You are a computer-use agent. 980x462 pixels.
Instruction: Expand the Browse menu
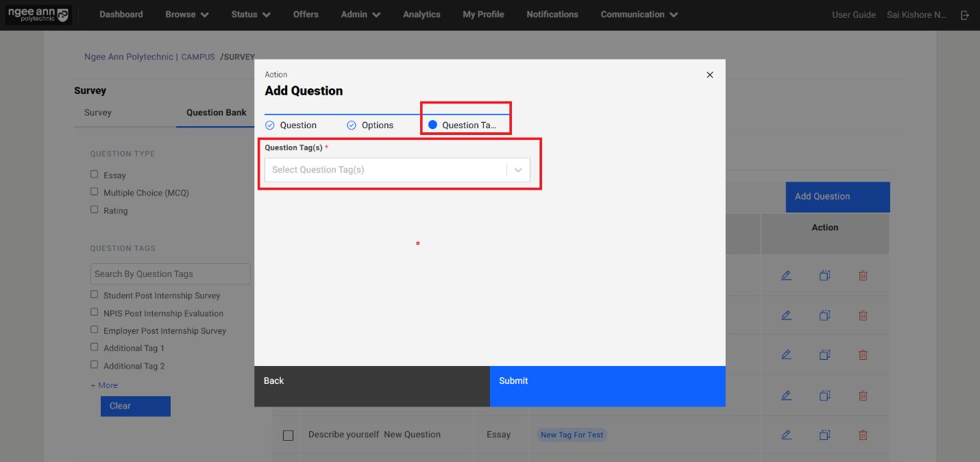click(x=186, y=14)
